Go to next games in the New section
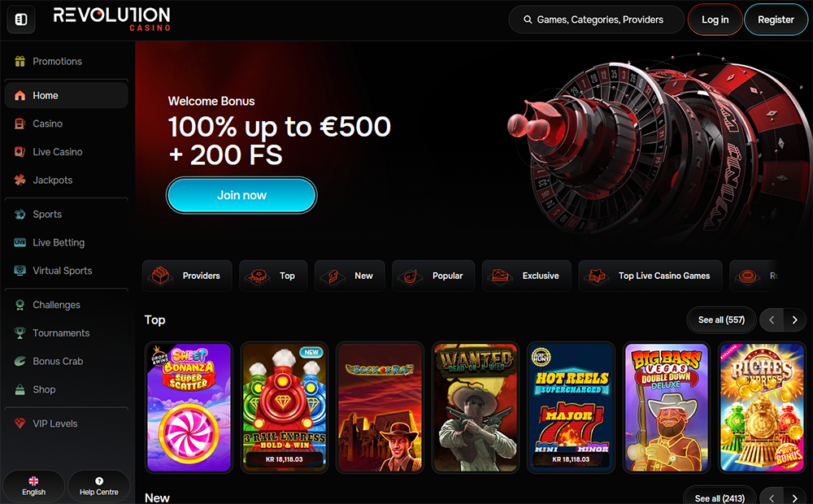This screenshot has height=504, width=813. click(x=794, y=497)
